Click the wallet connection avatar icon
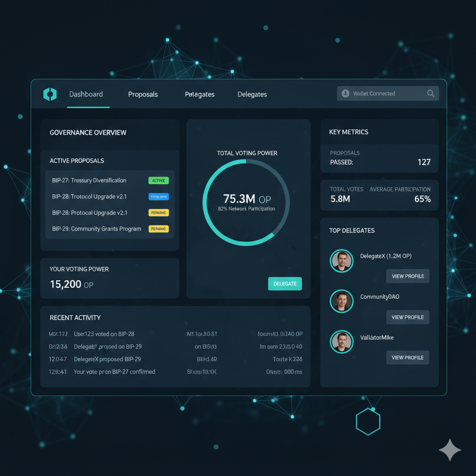Screen dimensions: 476x476 point(345,93)
